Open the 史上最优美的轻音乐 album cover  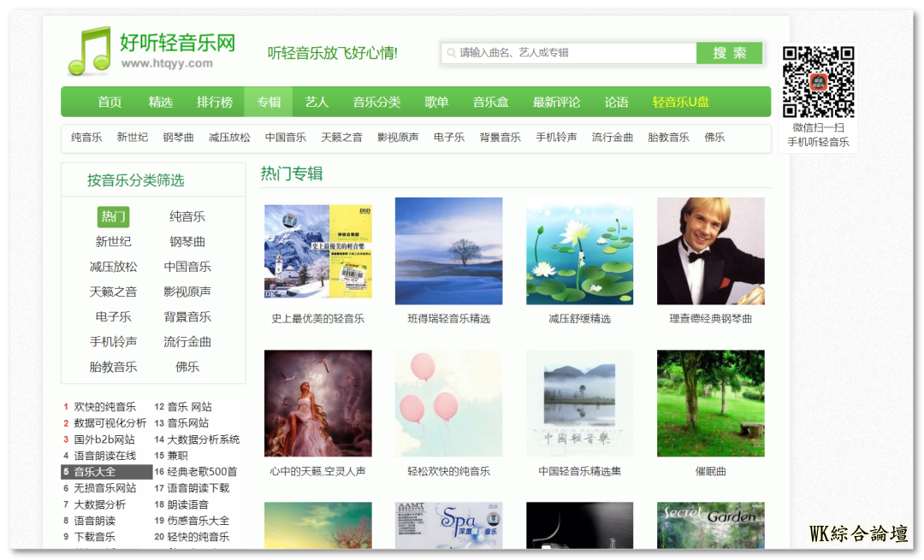(318, 251)
